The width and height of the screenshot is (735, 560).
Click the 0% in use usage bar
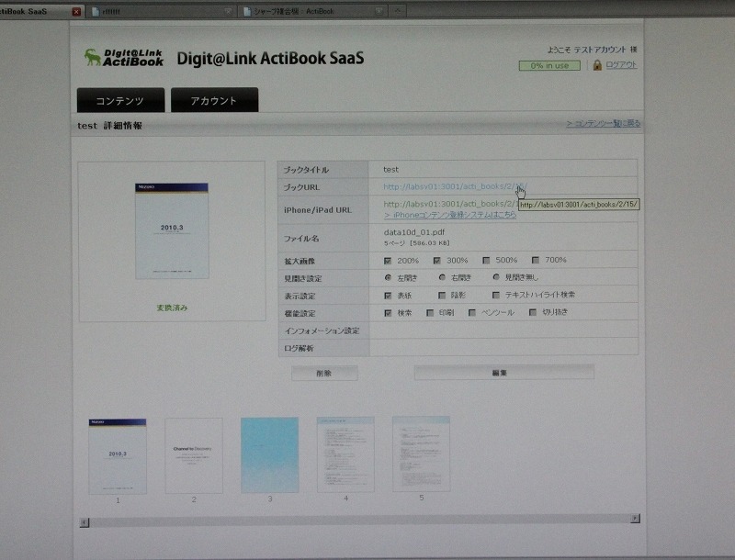(549, 65)
